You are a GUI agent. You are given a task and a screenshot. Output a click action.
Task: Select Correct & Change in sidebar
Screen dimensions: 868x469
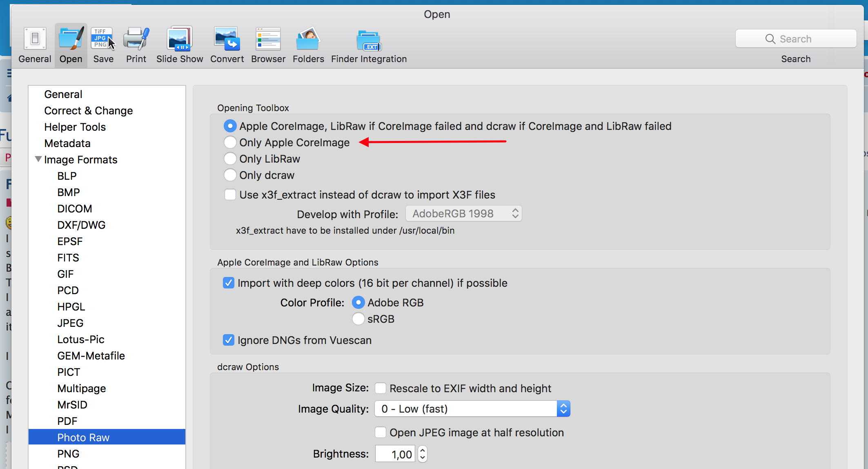pyautogui.click(x=107, y=110)
